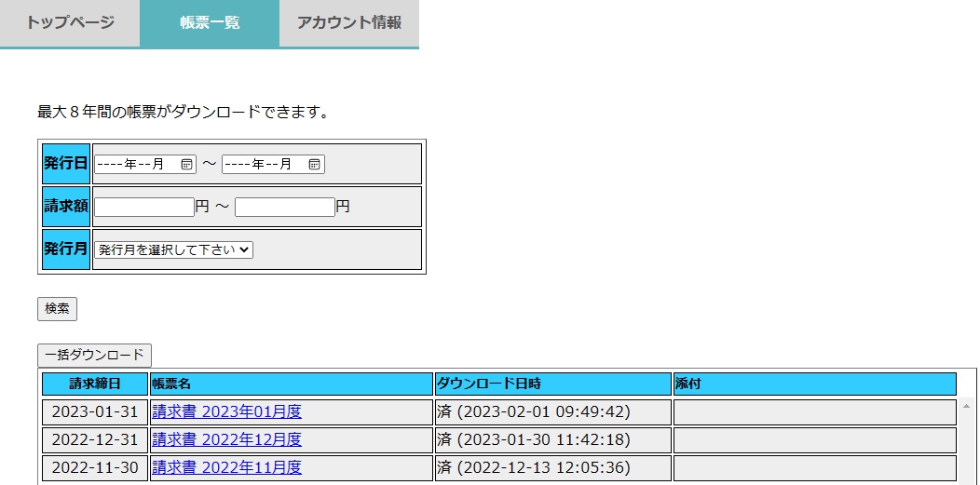Open 請求書 2022年12月度 link
The width and height of the screenshot is (980, 485).
tap(226, 439)
